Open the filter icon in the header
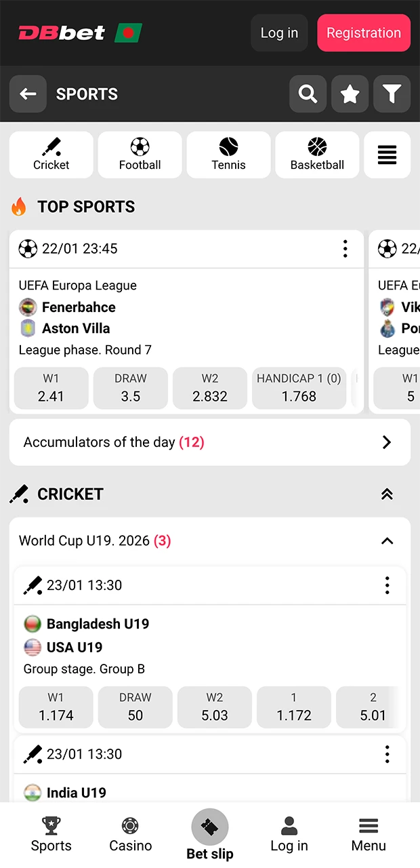This screenshot has width=420, height=868. (392, 94)
